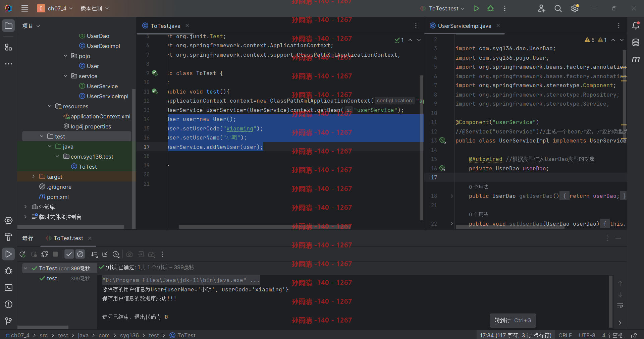Open the Terminal tool window
This screenshot has width=644, height=339.
click(8, 288)
